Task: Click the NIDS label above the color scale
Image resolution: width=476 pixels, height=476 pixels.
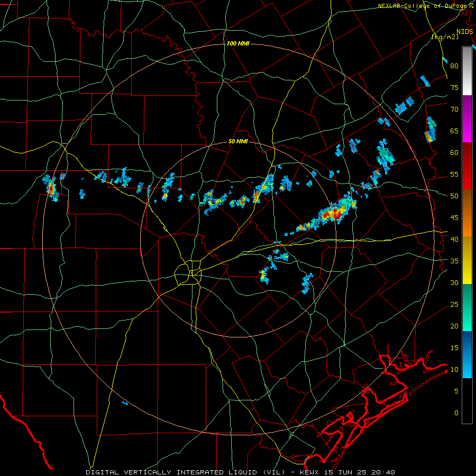Action: coord(464,32)
